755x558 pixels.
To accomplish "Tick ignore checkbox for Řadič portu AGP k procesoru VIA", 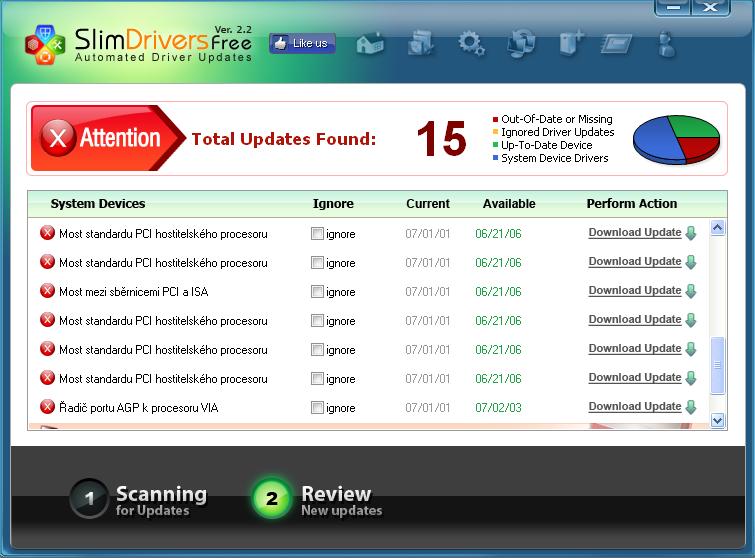I will [317, 408].
